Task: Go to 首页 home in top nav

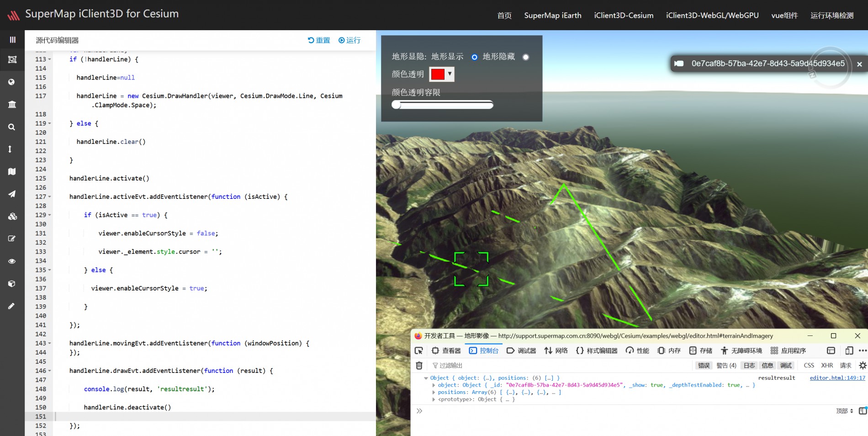Action: pos(504,16)
